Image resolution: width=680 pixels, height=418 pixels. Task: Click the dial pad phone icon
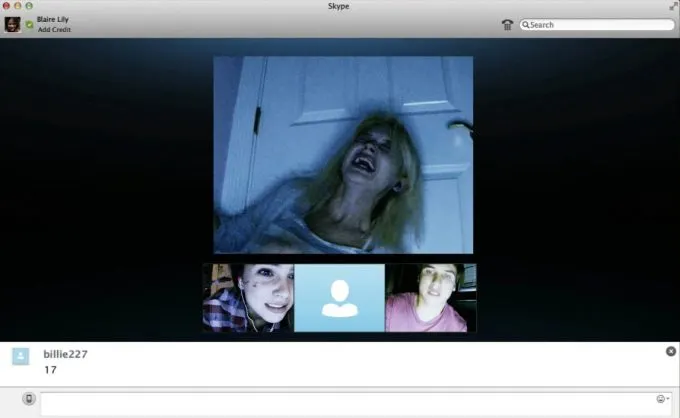click(507, 24)
